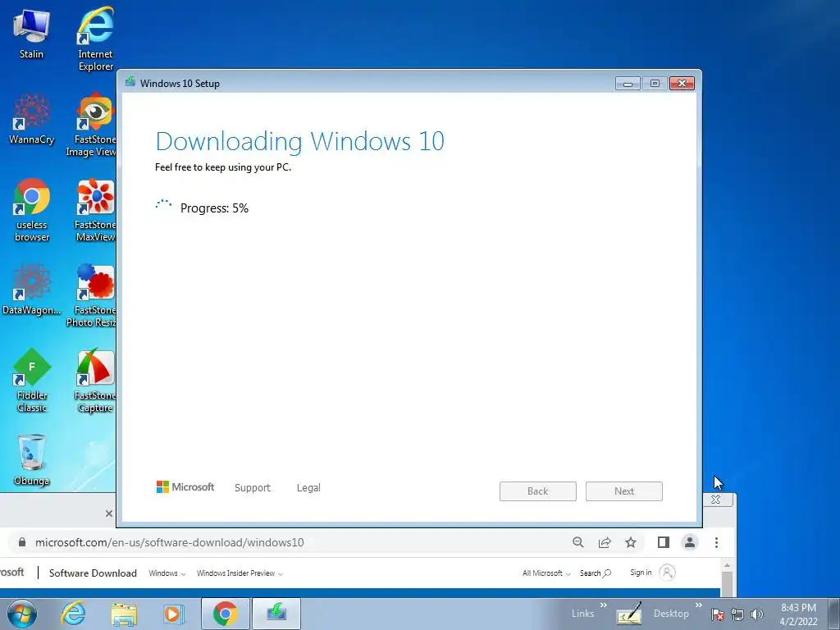Viewport: 840px width, 630px height.
Task: Click the Microsoft logo in Setup
Action: (185, 487)
